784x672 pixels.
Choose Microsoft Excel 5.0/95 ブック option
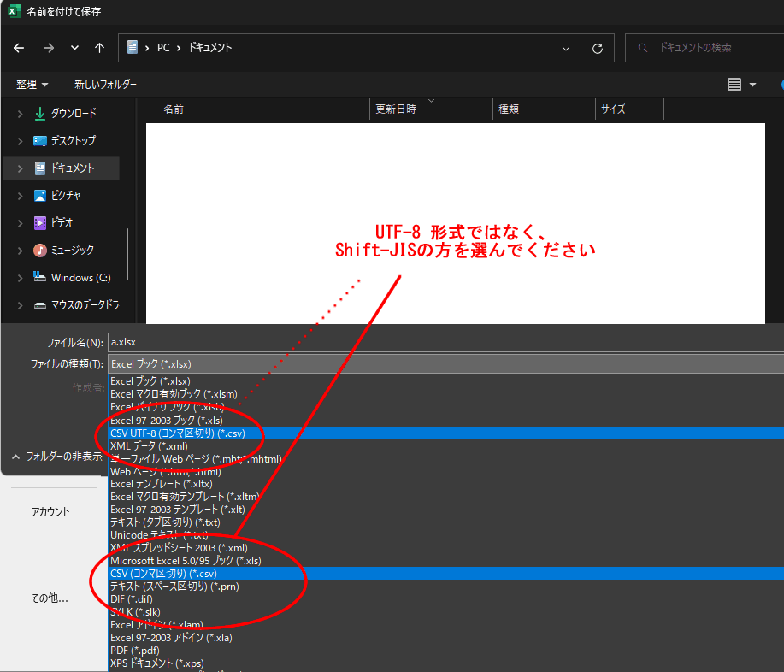[445, 561]
